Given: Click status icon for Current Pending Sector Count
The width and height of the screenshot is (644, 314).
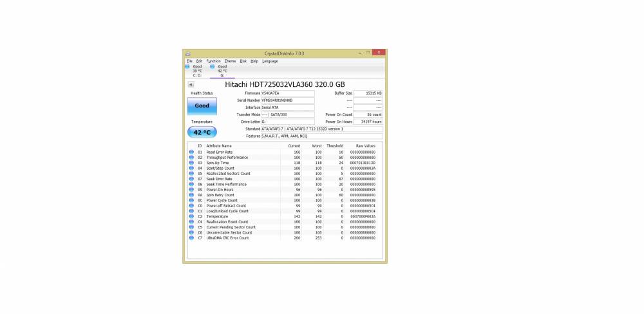Looking at the screenshot, I should click(x=191, y=227).
